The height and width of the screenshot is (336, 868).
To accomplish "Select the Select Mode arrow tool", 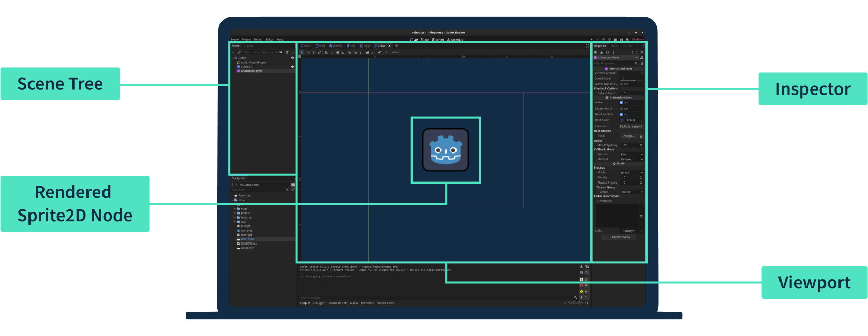I will [302, 52].
